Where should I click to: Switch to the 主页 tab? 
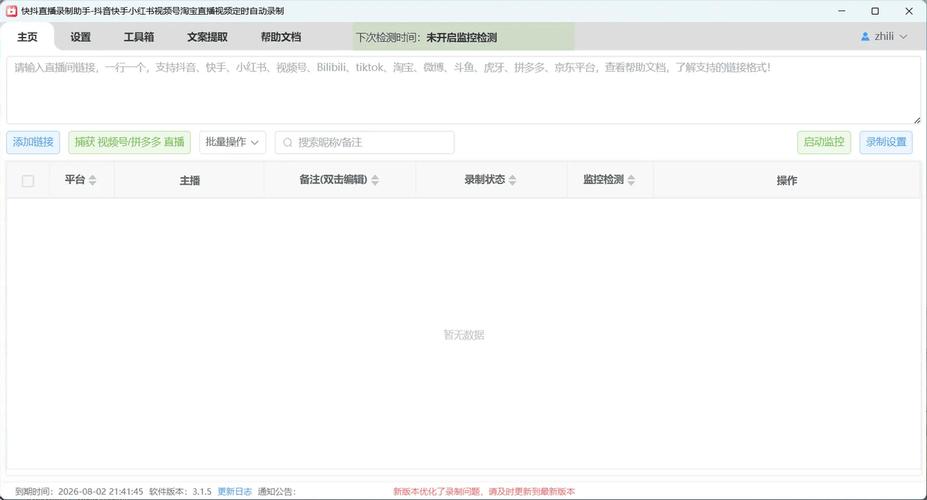pos(27,37)
